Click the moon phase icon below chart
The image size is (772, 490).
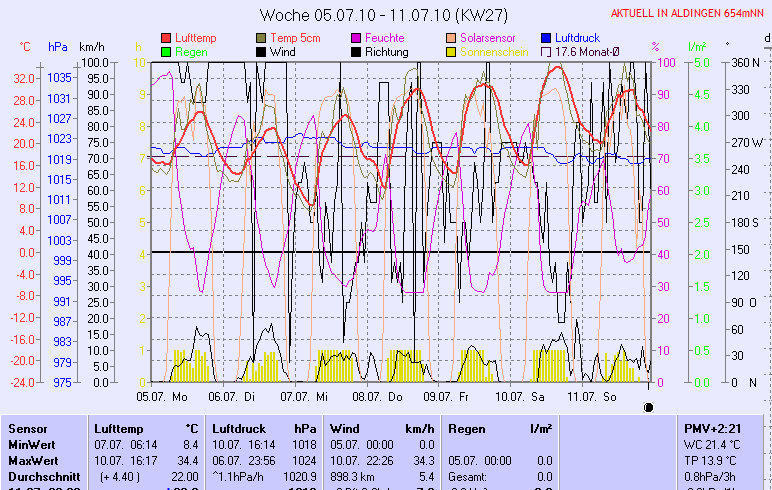click(648, 407)
